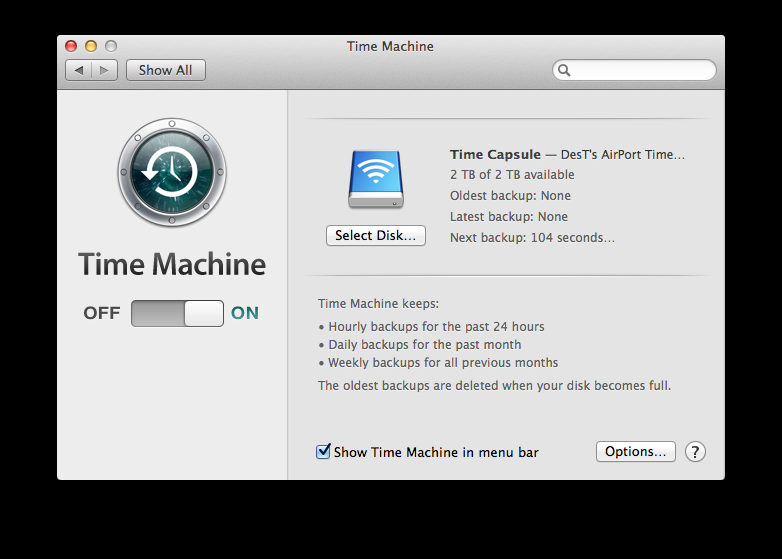Click the magnifying glass in search field
This screenshot has width=782, height=559.
[x=564, y=70]
